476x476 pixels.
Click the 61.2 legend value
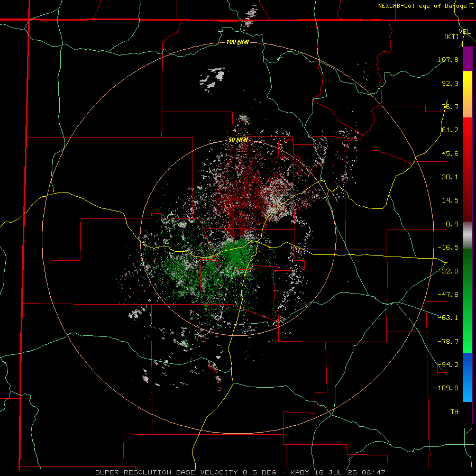pyautogui.click(x=450, y=130)
